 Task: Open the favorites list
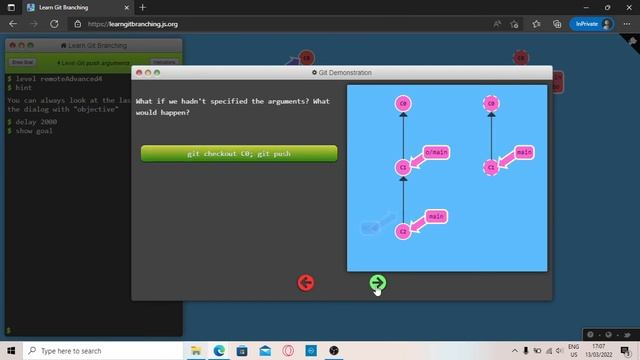coord(536,24)
